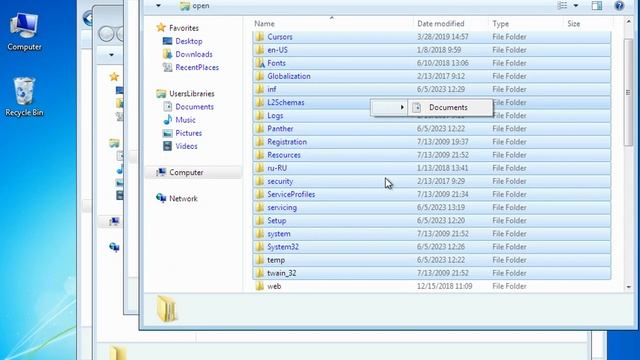The image size is (640, 360).
Task: Open the views dropdown arrow
Action: pos(576,6)
